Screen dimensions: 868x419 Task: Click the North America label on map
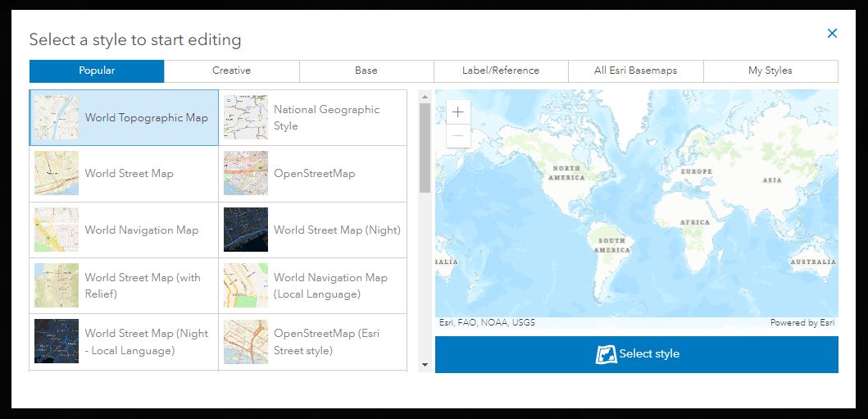[x=566, y=173]
